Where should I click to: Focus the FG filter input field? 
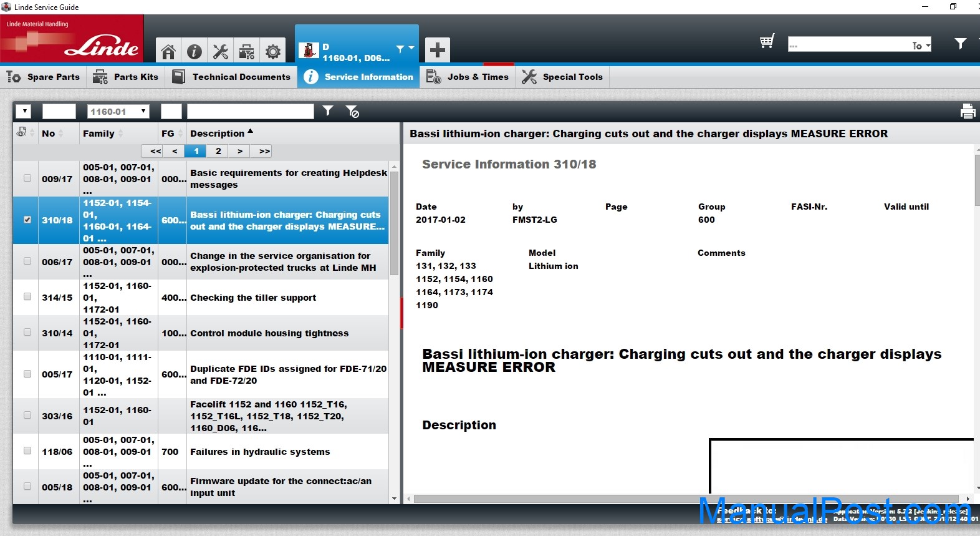point(171,111)
